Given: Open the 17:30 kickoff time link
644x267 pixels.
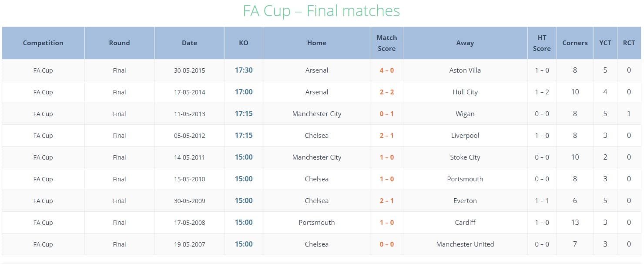Looking at the screenshot, I should coord(244,70).
